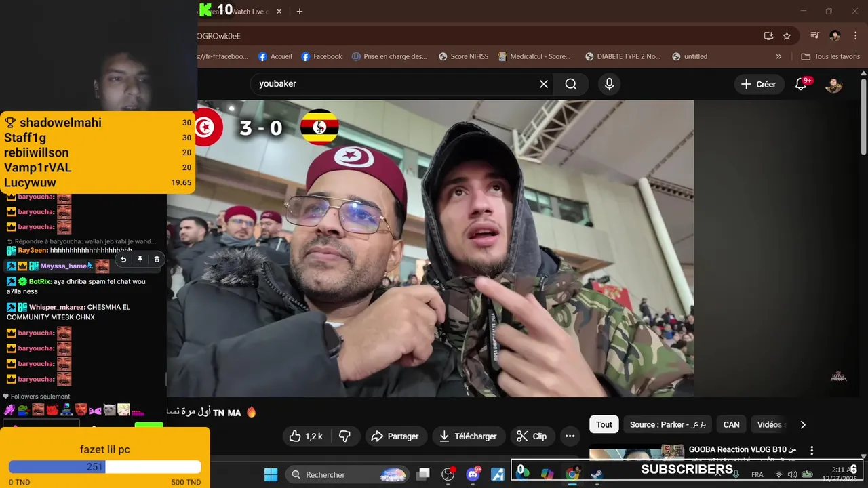Like the video with 1,2 k likes
The image size is (868, 488).
[306, 436]
